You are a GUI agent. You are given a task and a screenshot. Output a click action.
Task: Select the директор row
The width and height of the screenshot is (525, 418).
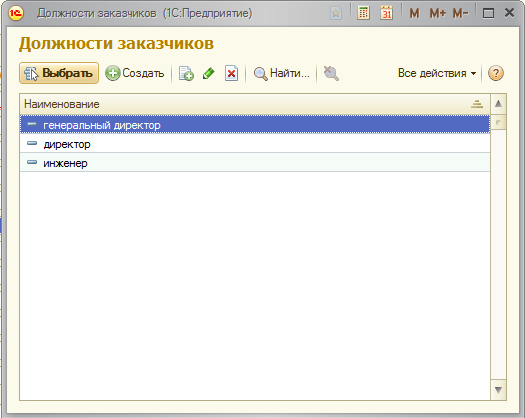point(255,144)
